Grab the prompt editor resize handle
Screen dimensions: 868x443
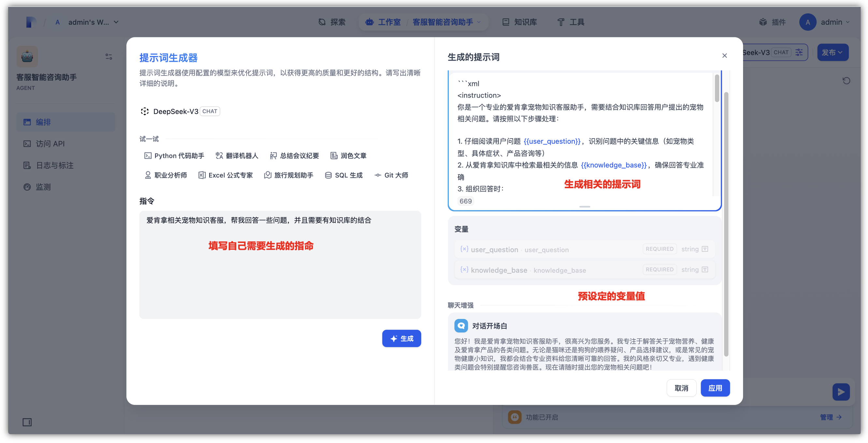point(585,207)
